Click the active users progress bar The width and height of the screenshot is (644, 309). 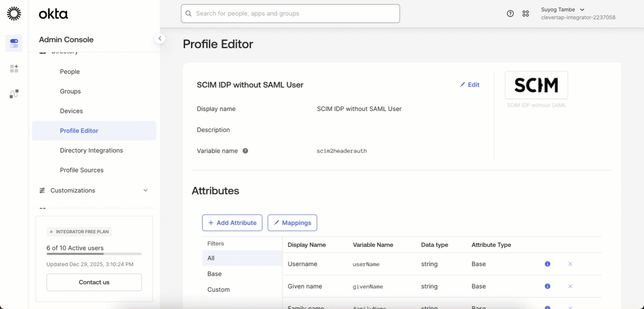pyautogui.click(x=94, y=254)
